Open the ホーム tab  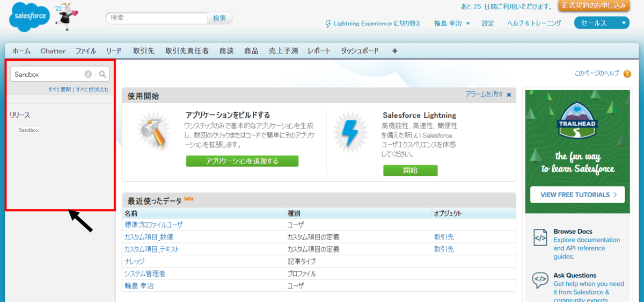point(21,51)
